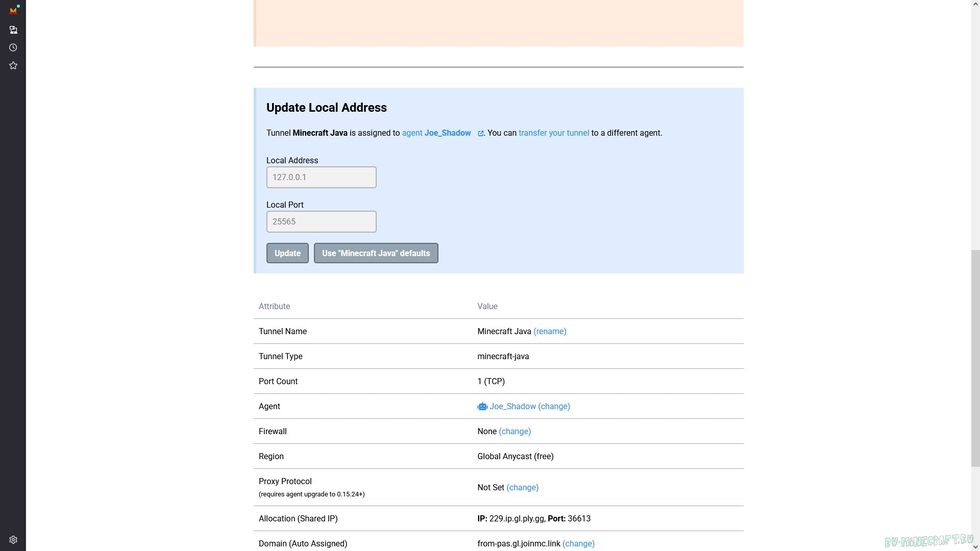The height and width of the screenshot is (551, 980).
Task: Click the vertical page scrollbar thumb
Action: click(x=975, y=357)
